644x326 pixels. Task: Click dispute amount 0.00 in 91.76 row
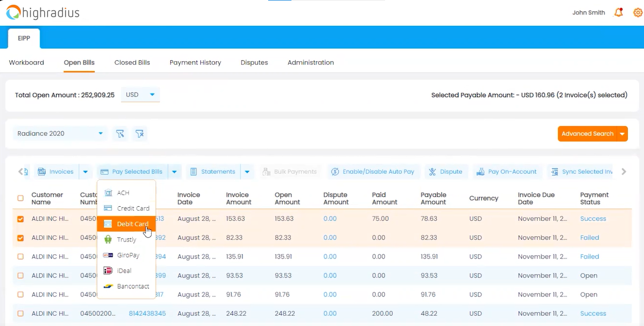(x=330, y=294)
